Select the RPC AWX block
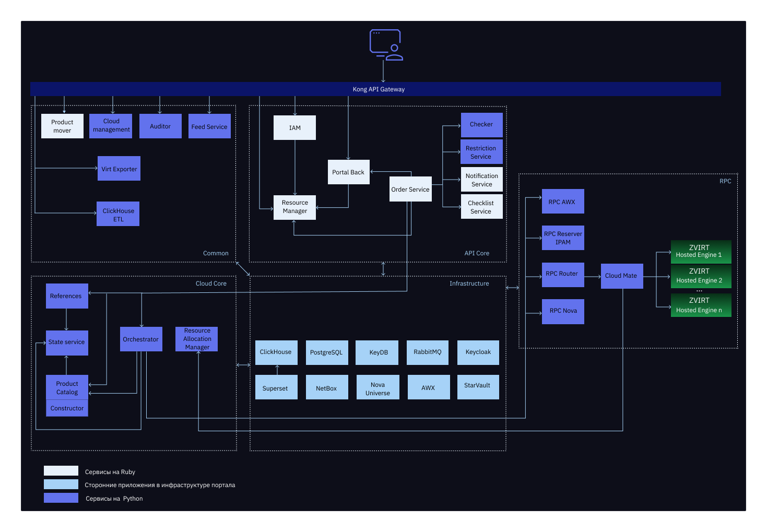The image size is (767, 532). (x=563, y=202)
